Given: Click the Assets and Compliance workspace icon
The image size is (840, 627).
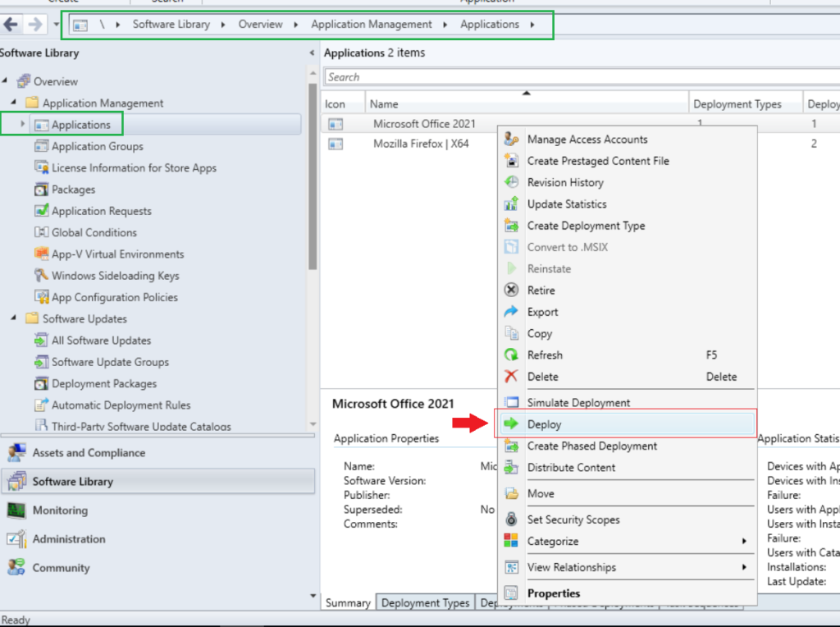Looking at the screenshot, I should [x=16, y=453].
